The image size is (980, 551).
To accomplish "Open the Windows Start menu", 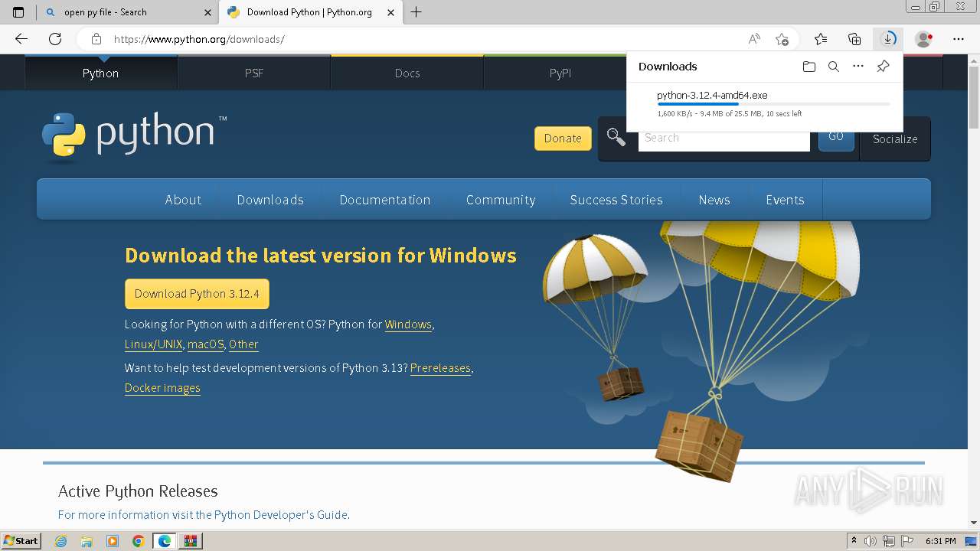I will pyautogui.click(x=21, y=540).
